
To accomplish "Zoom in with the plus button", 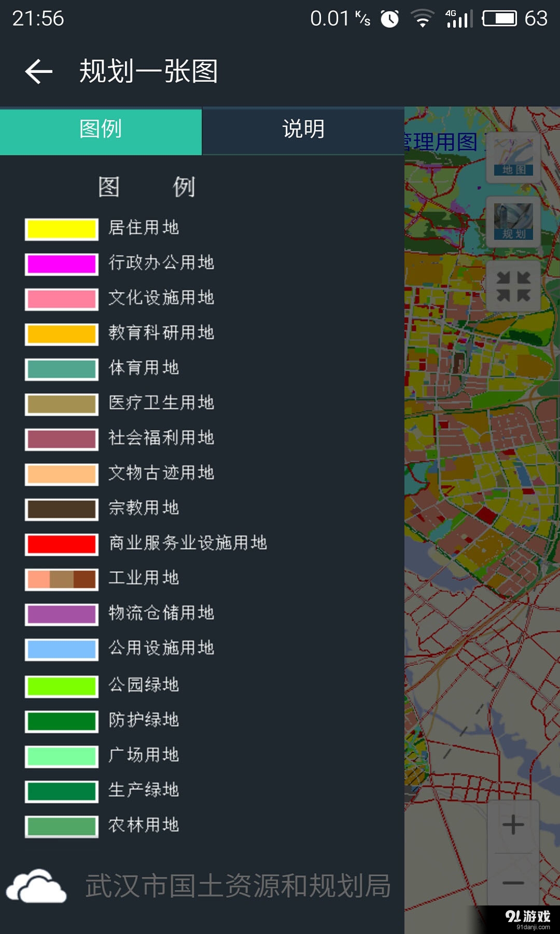I will pyautogui.click(x=513, y=825).
